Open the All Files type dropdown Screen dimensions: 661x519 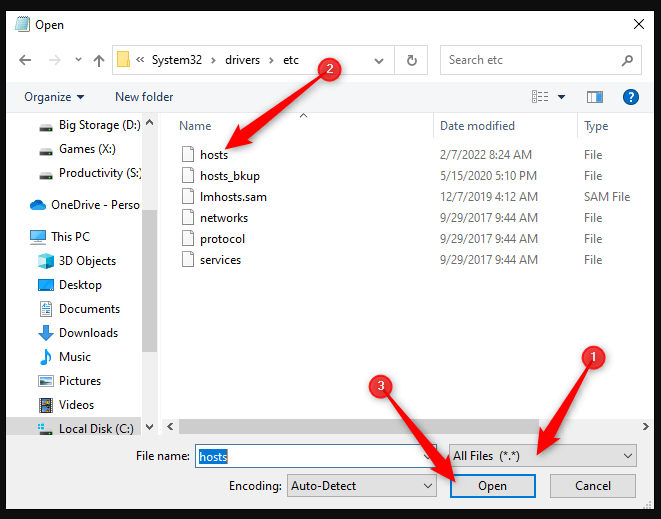(x=543, y=456)
